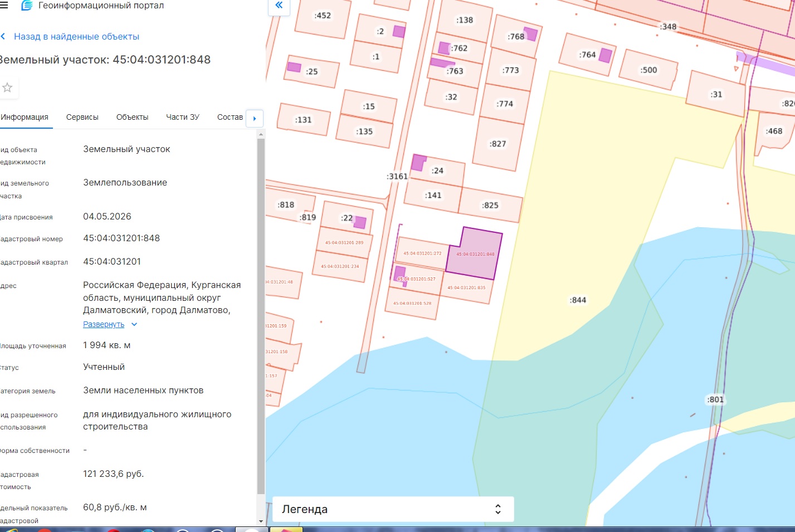Image resolution: width=795 pixels, height=532 pixels.
Task: Click the scroll-down arrow of info panel
Action: (261, 521)
